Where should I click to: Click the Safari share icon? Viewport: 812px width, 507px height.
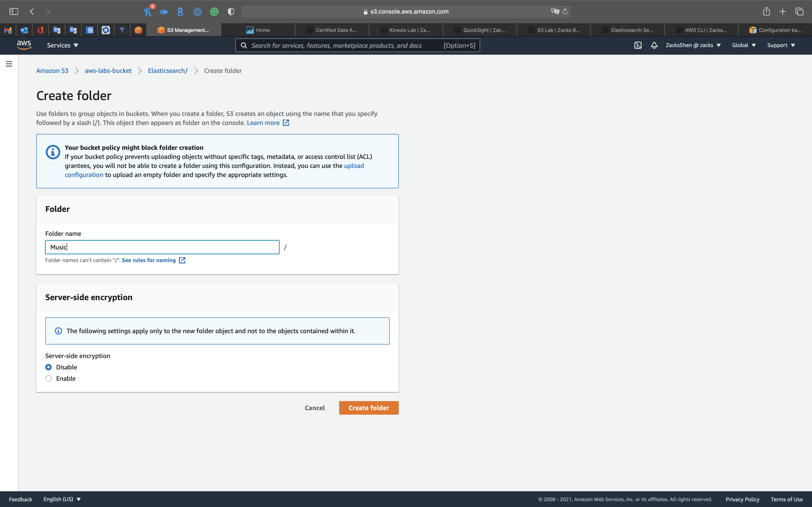click(766, 11)
